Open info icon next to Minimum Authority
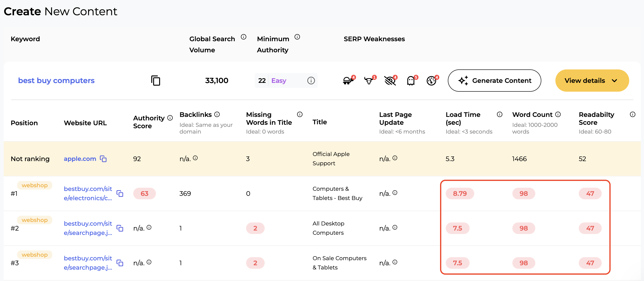Screen dimensions: 644x281 (x=297, y=37)
